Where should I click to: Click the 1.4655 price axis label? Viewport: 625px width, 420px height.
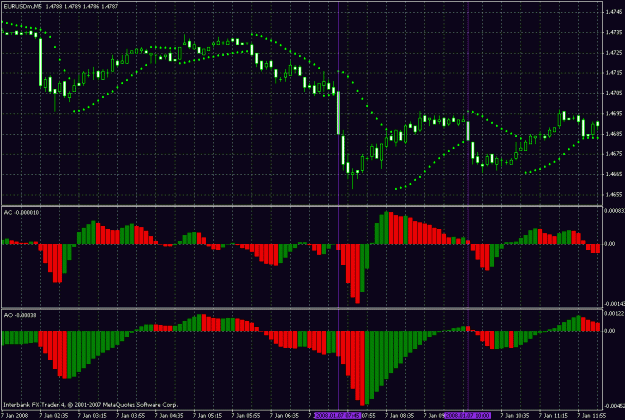point(614,194)
